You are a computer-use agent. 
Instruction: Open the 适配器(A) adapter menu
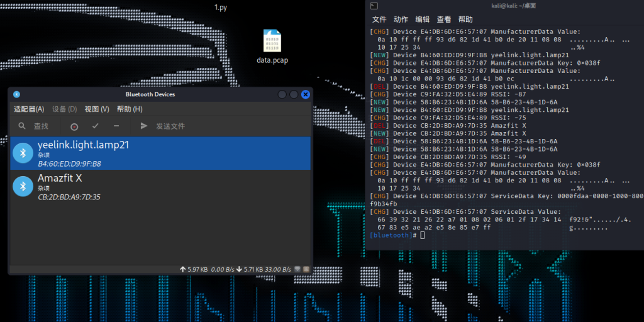tap(29, 109)
